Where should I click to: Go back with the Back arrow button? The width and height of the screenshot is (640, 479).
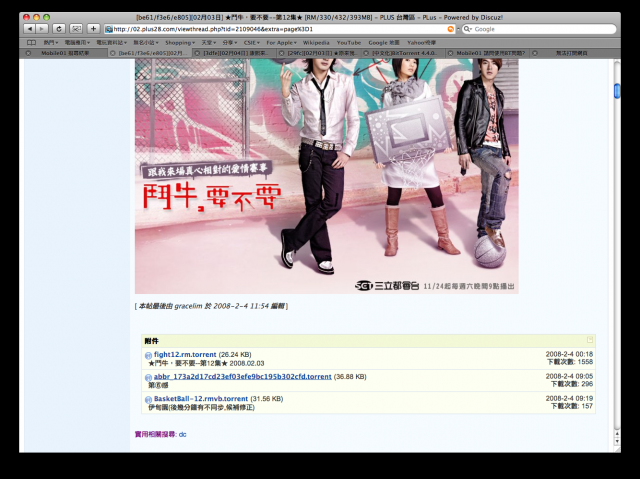pyautogui.click(x=29, y=29)
